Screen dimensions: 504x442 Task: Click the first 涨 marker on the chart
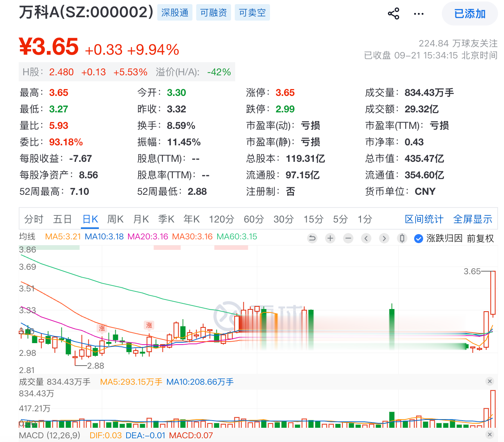[102, 328]
